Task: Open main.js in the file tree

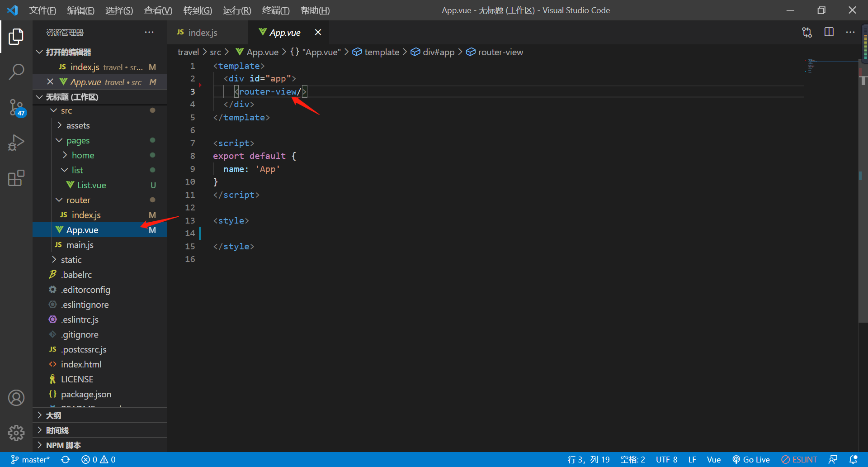Action: (99, 245)
